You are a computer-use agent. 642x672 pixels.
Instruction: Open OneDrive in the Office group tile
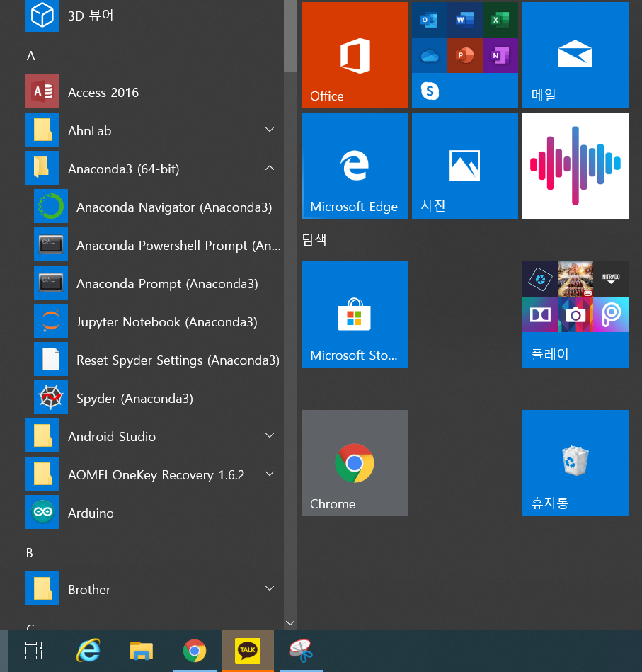(430, 55)
